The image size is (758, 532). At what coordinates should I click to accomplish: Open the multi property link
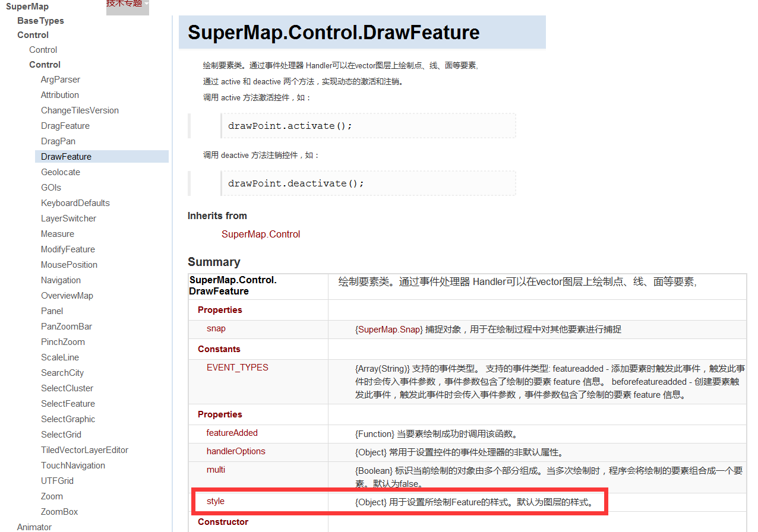(216, 470)
